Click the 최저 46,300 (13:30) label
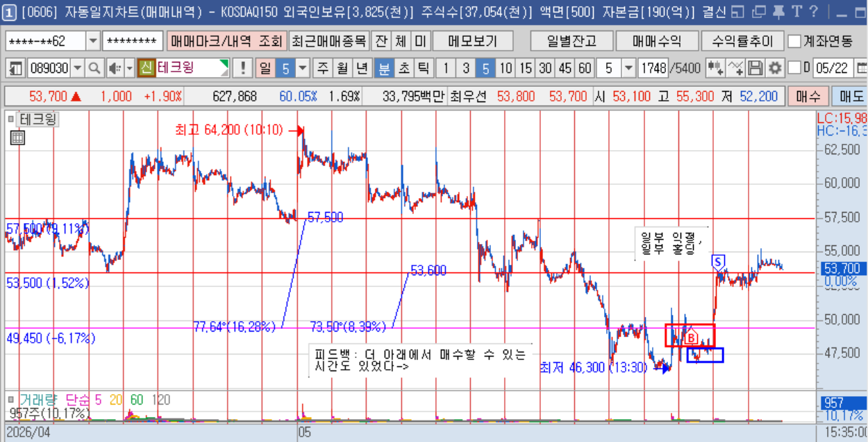The width and height of the screenshot is (868, 442). [x=594, y=368]
